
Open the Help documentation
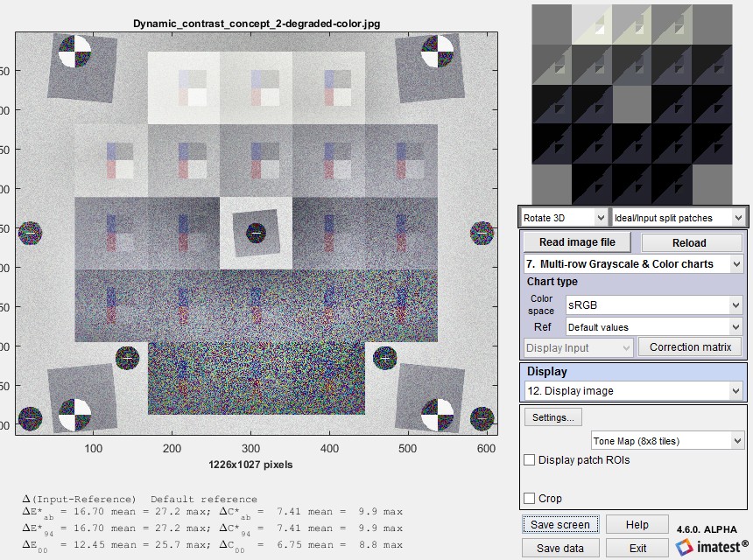637,523
